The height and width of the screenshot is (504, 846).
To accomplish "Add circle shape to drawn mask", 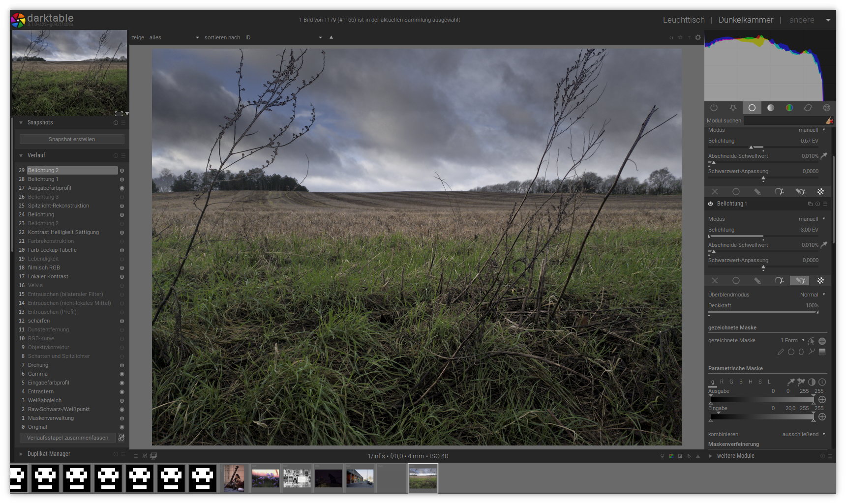I will tap(791, 352).
